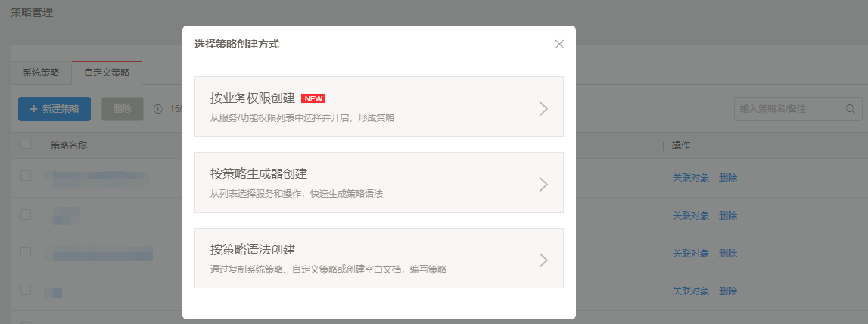Open 关联对象 for the first policy row
The width and height of the screenshot is (868, 324).
(x=690, y=178)
